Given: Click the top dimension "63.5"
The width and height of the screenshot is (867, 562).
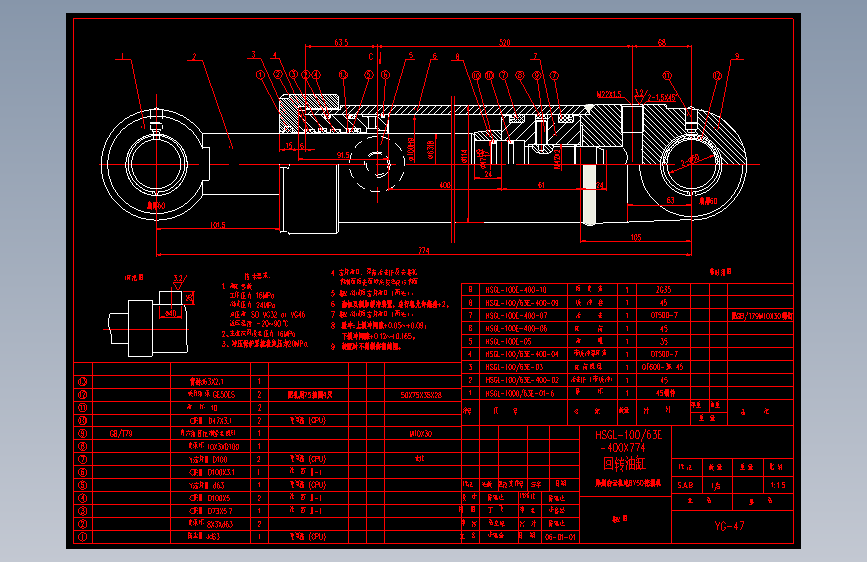Looking at the screenshot, I should tap(341, 43).
